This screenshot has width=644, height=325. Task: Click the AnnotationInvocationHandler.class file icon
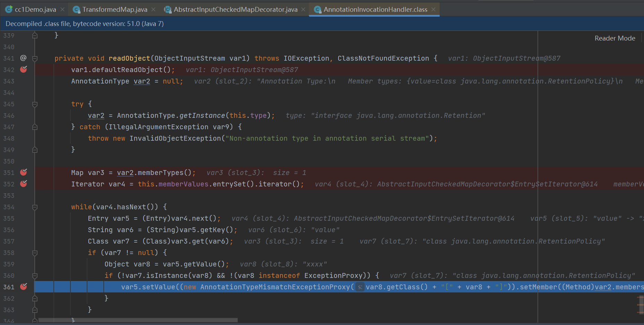click(x=317, y=9)
